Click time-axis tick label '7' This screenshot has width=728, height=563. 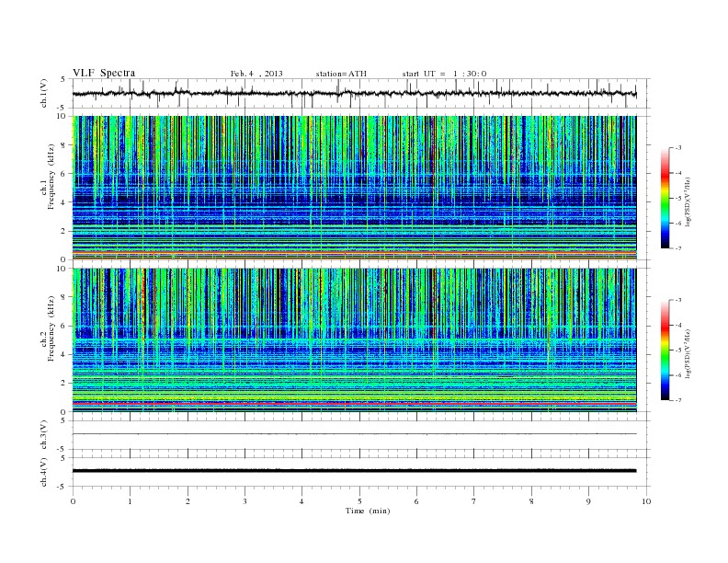point(474,501)
